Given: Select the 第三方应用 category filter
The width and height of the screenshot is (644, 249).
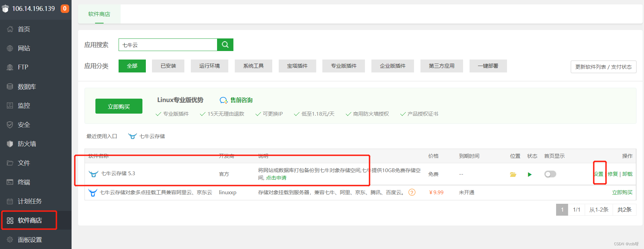Looking at the screenshot, I should (x=442, y=66).
